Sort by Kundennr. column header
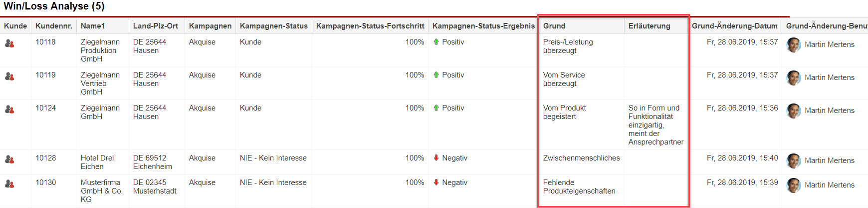 tap(54, 26)
